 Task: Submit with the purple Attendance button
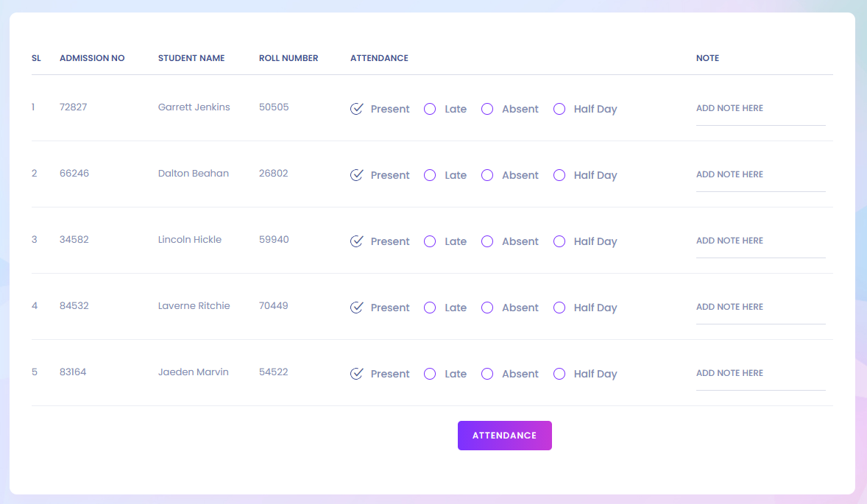click(x=504, y=436)
